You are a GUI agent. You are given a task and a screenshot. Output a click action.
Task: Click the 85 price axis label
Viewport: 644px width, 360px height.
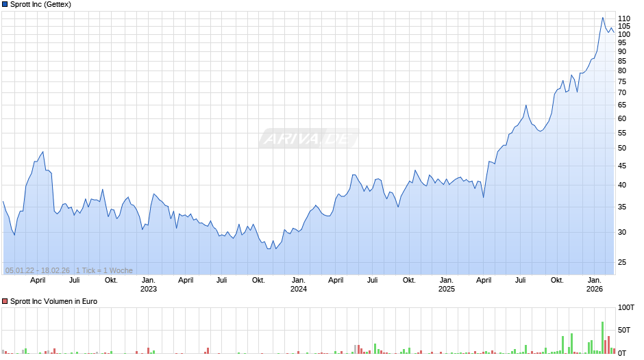click(x=622, y=61)
